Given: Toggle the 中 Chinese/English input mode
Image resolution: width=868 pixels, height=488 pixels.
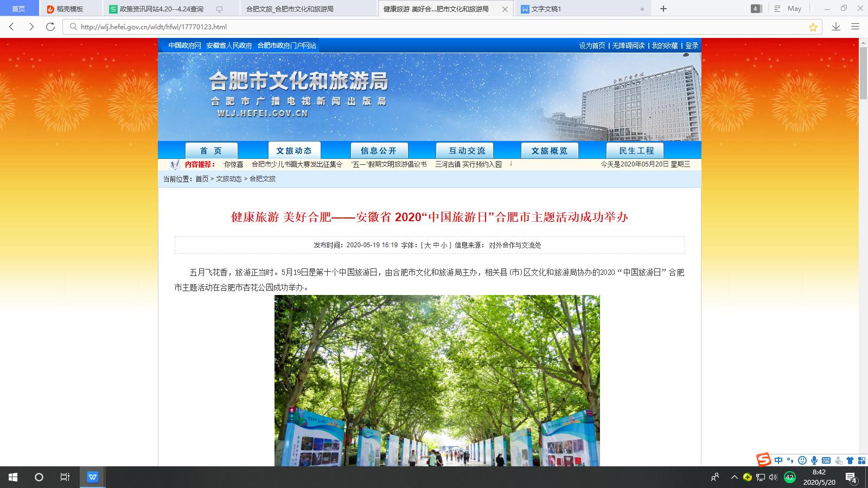Looking at the screenshot, I should (778, 460).
